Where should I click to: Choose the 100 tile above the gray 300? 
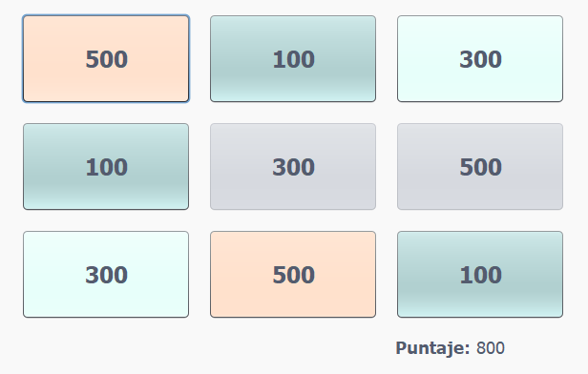click(x=293, y=59)
